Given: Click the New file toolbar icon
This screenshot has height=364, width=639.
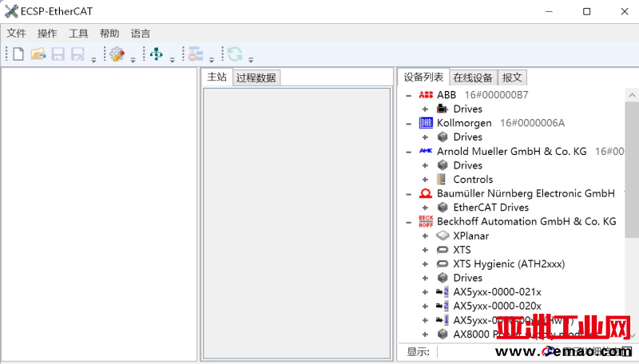Looking at the screenshot, I should [x=18, y=53].
